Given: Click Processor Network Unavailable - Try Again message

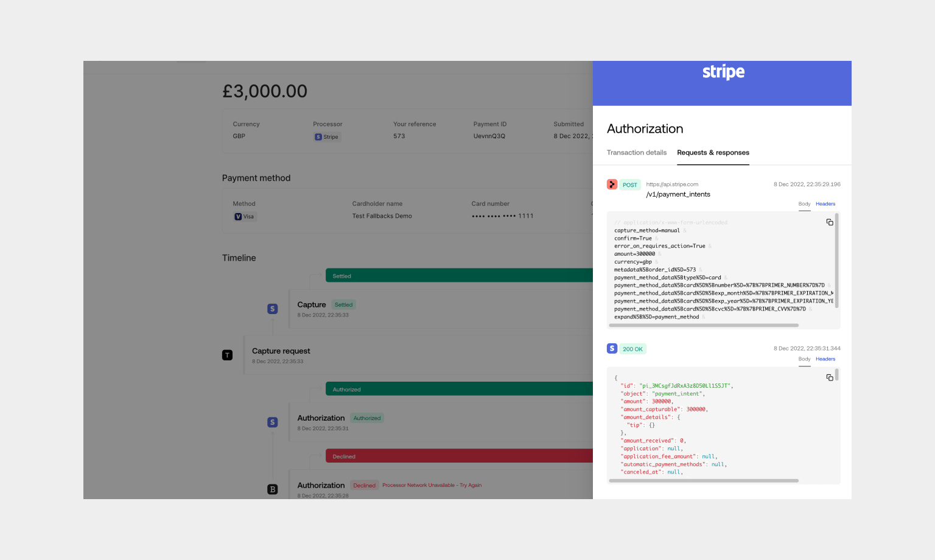Looking at the screenshot, I should (432, 485).
